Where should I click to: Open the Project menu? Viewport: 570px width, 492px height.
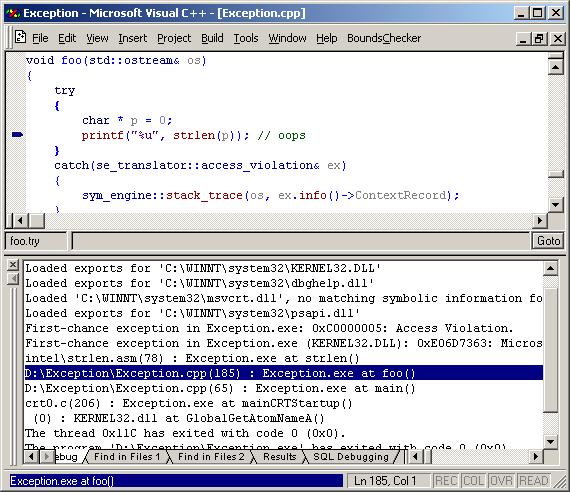[174, 38]
